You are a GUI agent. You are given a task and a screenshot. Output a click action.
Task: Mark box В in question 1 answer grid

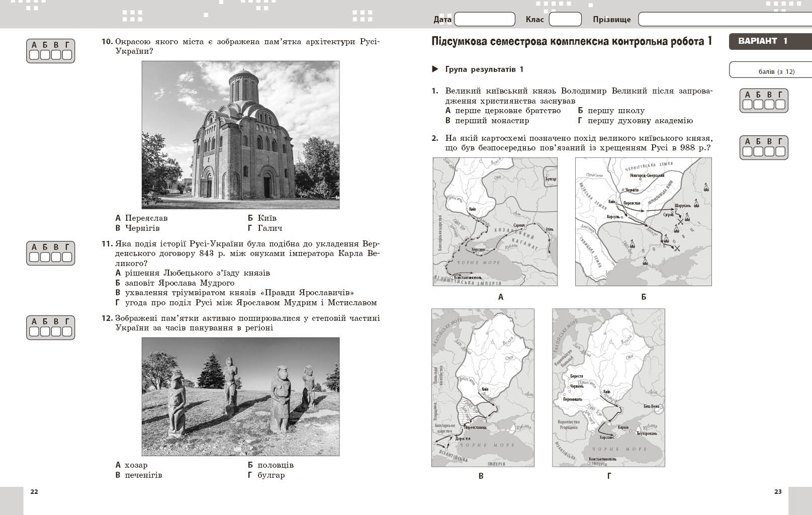click(770, 105)
